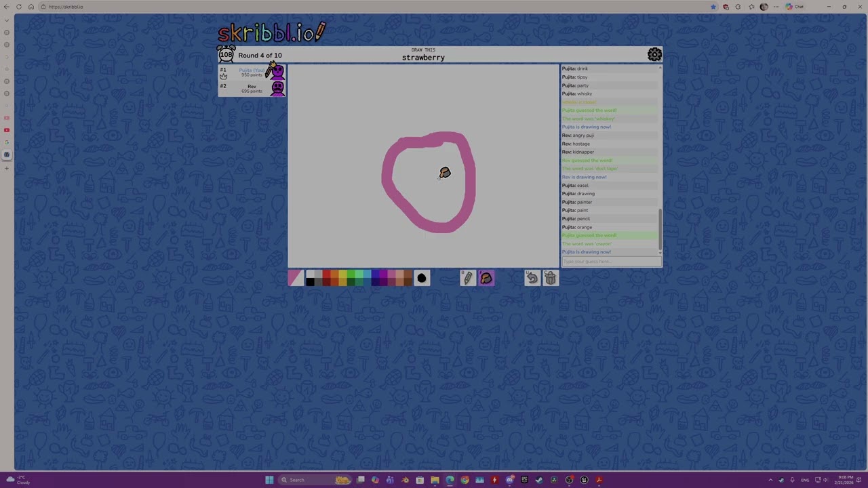The width and height of the screenshot is (868, 488).
Task: Open the Windows Start menu
Action: pos(269,480)
